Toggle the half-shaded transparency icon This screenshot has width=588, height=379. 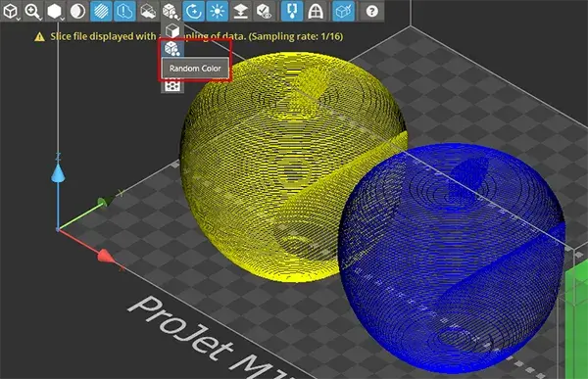coord(77,11)
